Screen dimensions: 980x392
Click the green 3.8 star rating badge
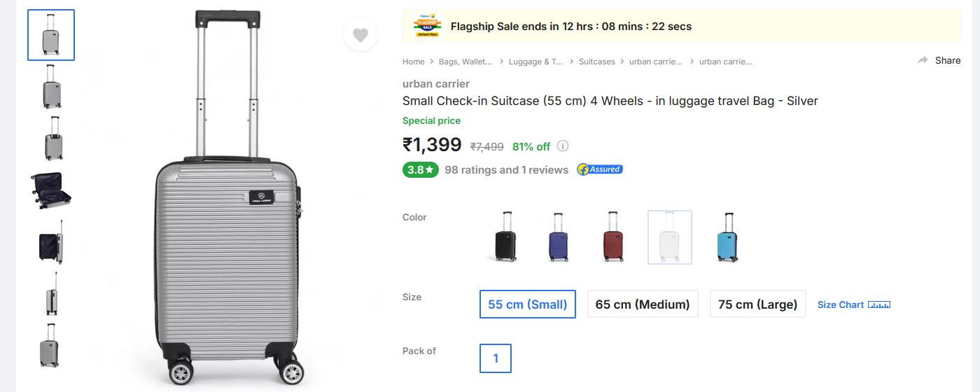420,169
